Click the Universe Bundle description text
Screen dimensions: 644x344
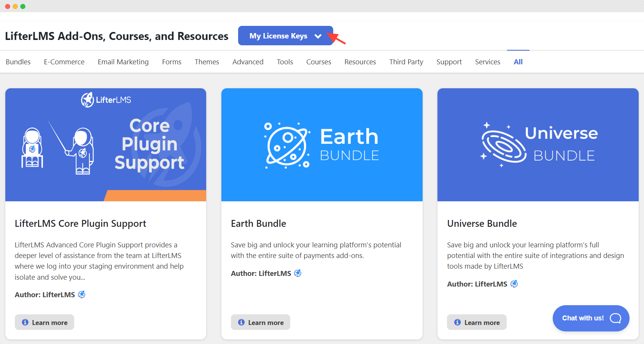click(x=536, y=255)
